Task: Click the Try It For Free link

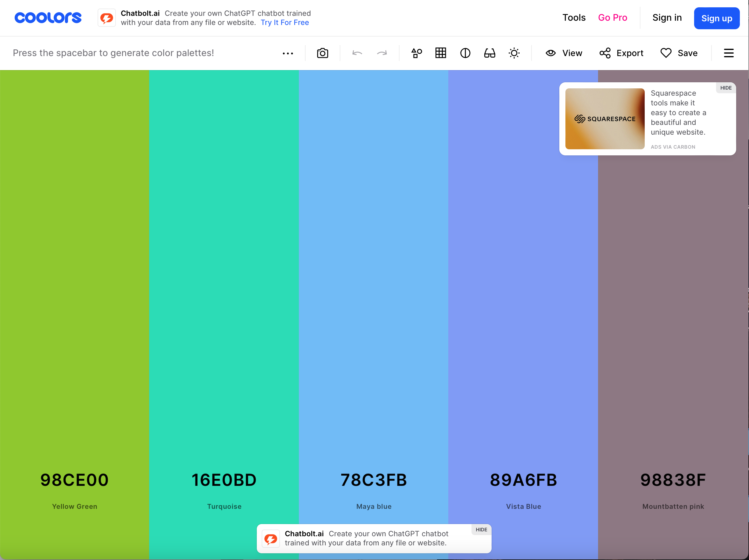Action: click(x=285, y=23)
